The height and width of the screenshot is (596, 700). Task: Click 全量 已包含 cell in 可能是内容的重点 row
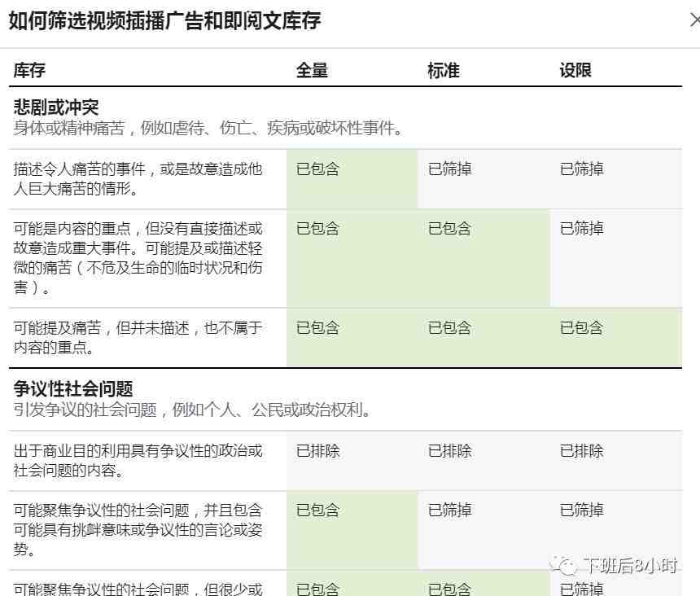(352, 258)
